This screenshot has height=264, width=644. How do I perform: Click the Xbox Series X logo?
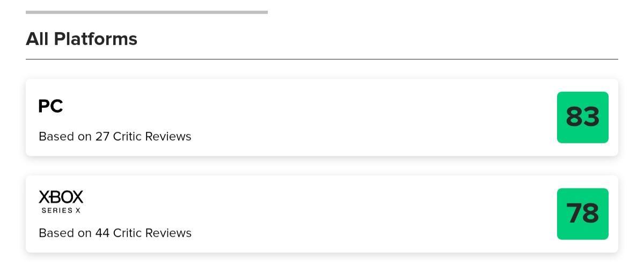pyautogui.click(x=61, y=202)
